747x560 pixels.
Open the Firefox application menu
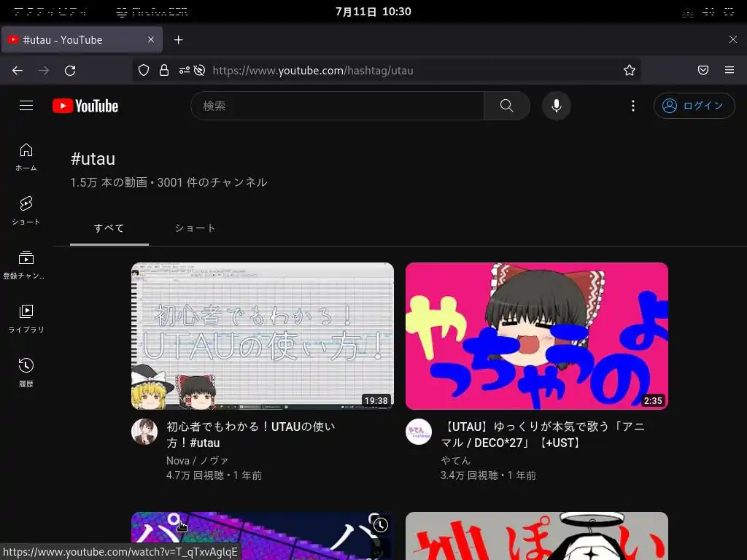point(729,71)
